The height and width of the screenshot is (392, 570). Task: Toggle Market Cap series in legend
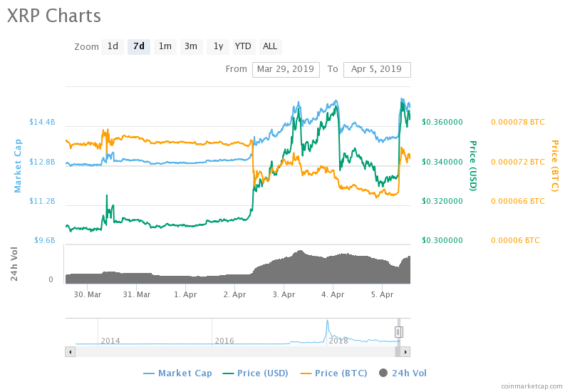coord(177,373)
